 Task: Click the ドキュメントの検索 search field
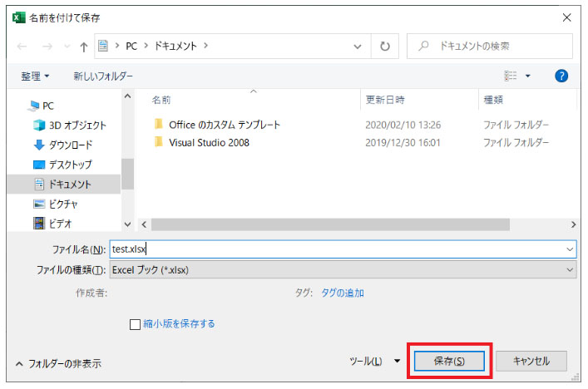490,46
